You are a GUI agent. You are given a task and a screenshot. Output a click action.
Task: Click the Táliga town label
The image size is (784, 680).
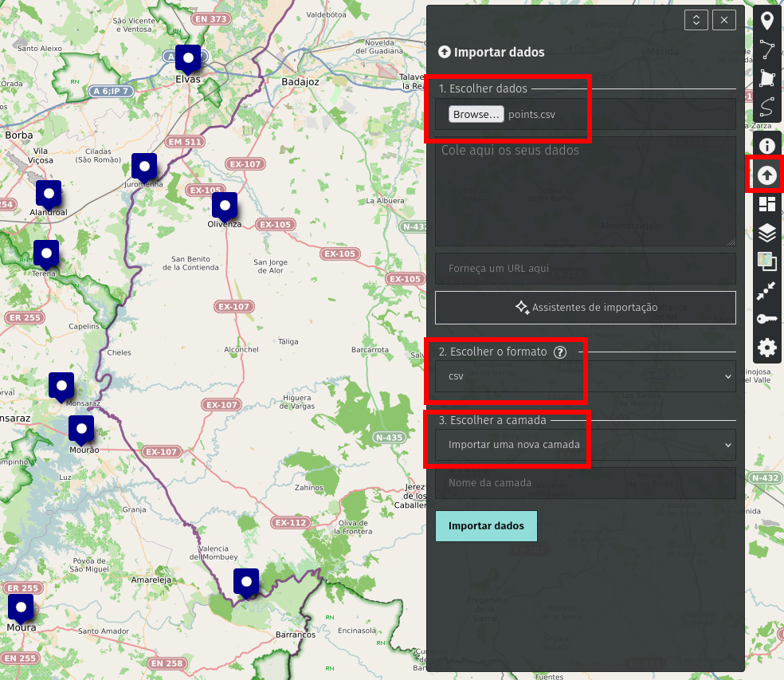pyautogui.click(x=288, y=341)
